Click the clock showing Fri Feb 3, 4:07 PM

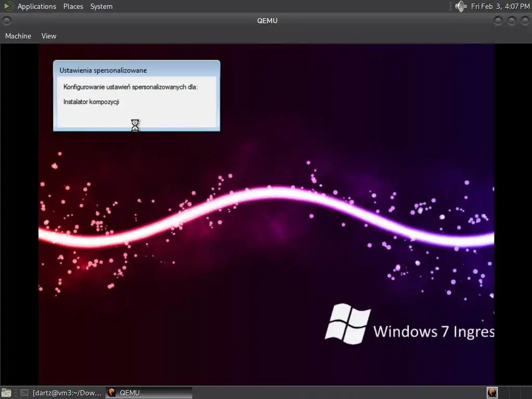500,6
